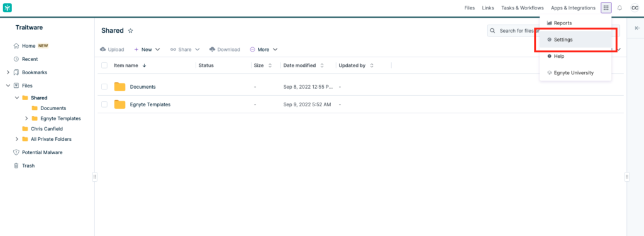This screenshot has height=236, width=644.
Task: Open the notifications bell
Action: (x=619, y=8)
